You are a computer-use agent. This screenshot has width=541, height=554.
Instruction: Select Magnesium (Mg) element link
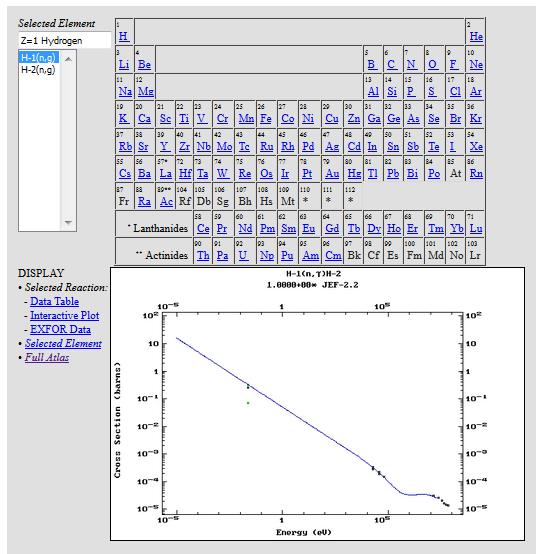coord(146,92)
